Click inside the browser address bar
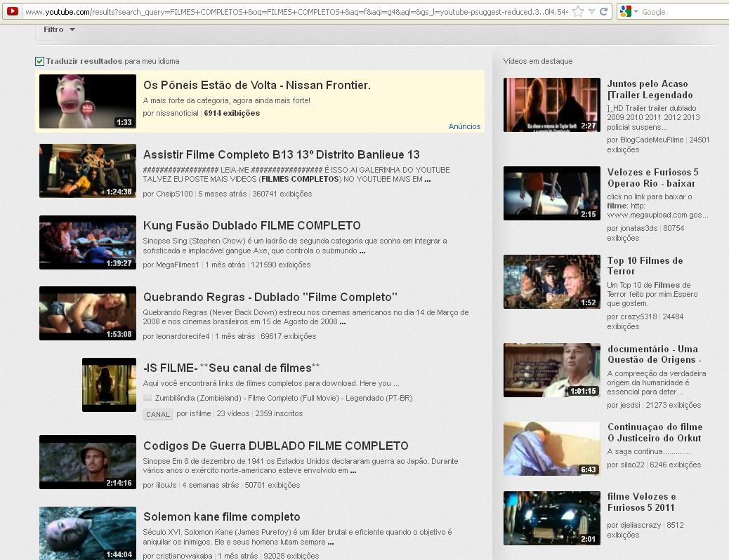729x560 pixels. click(x=281, y=11)
